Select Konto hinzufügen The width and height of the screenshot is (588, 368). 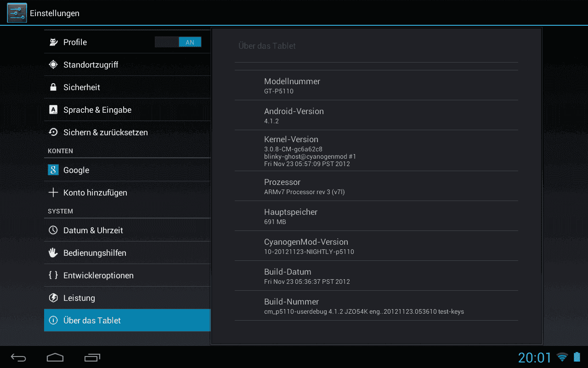tap(127, 193)
